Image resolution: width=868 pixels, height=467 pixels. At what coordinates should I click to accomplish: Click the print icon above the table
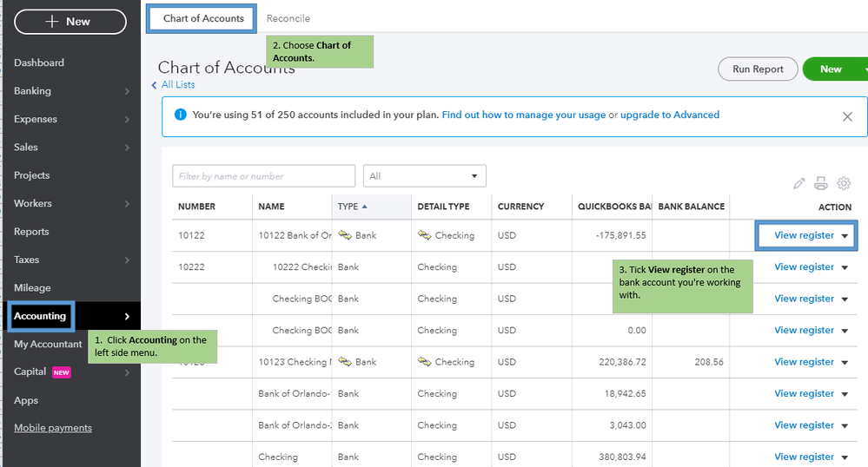821,183
